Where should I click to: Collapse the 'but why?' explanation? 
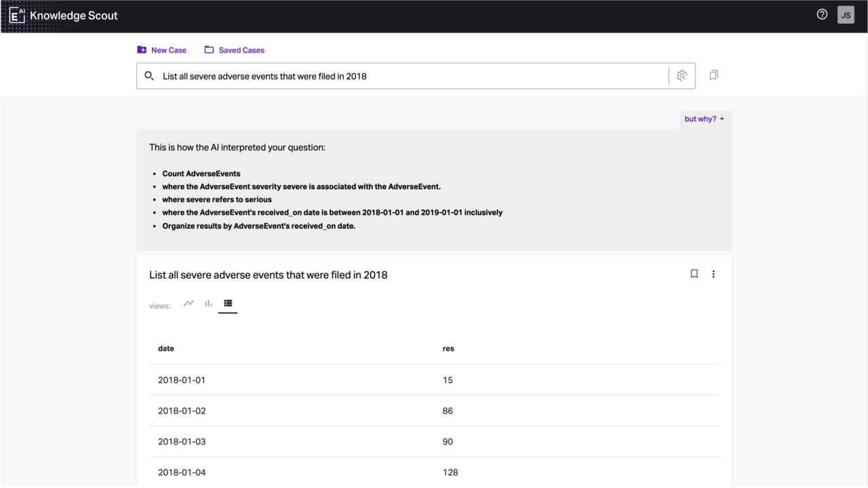pos(705,119)
